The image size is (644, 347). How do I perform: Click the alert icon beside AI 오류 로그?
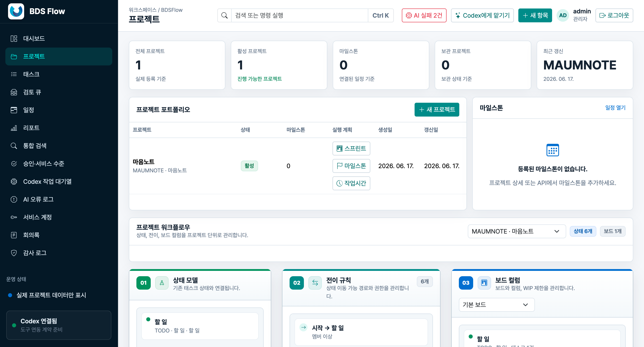click(x=14, y=199)
